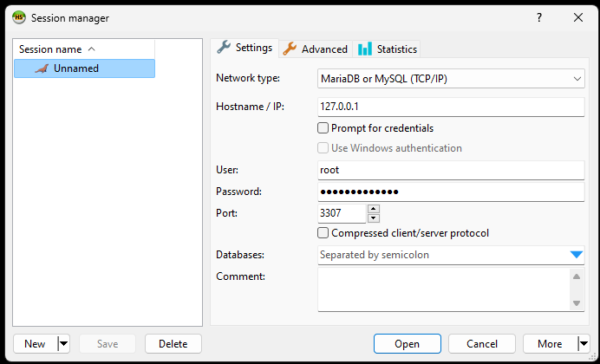Switch to the Statistics tab

pos(387,49)
